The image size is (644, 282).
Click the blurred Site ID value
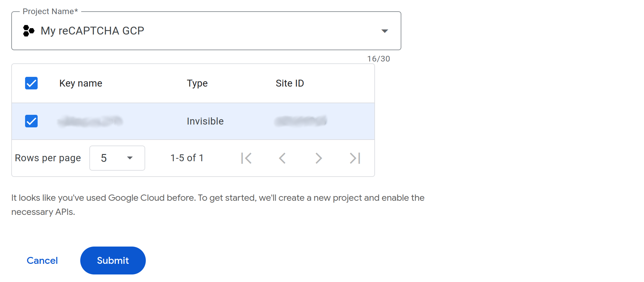point(301,121)
